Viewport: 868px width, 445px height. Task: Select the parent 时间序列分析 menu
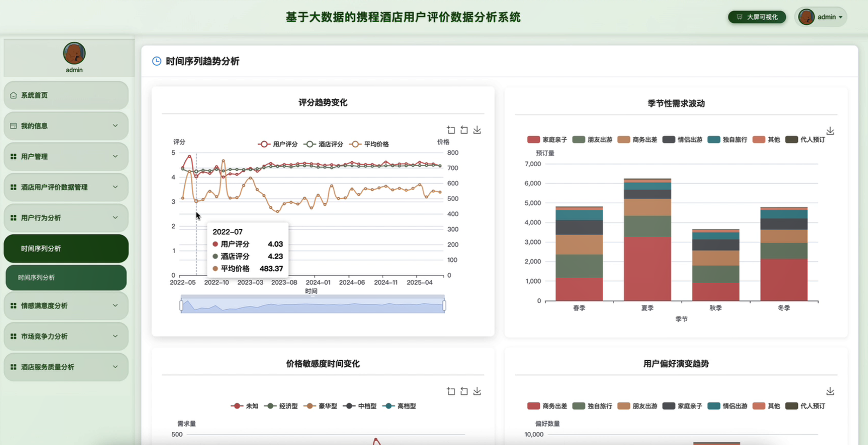click(x=66, y=248)
